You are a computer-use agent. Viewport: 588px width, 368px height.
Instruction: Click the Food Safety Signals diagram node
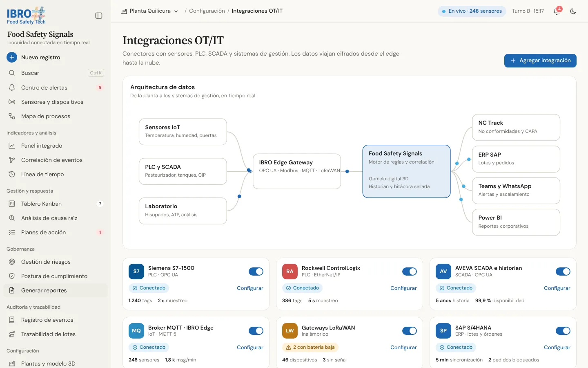(407, 171)
